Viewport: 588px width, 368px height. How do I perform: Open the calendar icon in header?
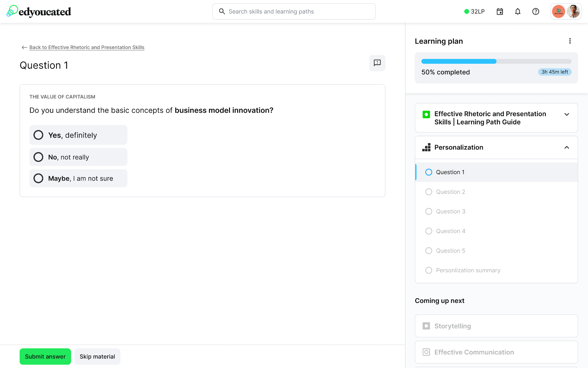coord(500,12)
